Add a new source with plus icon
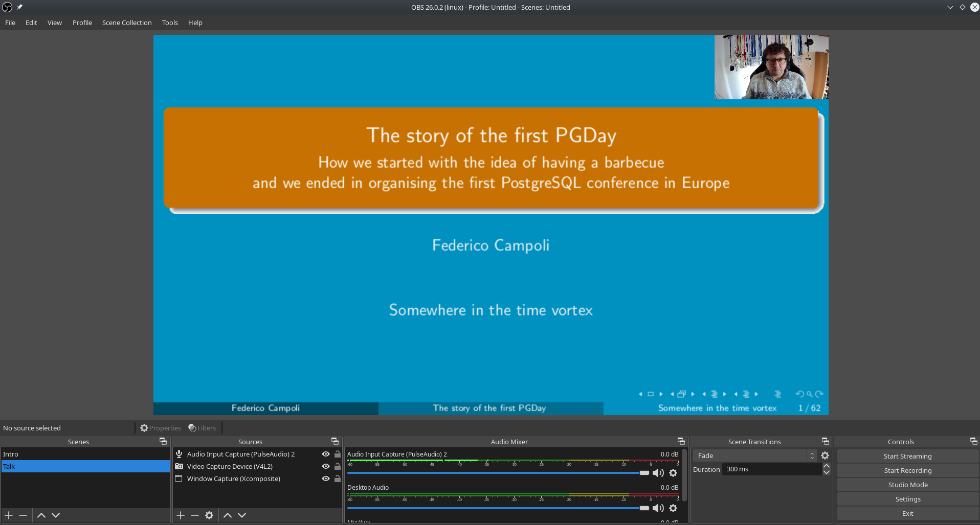Image resolution: width=980 pixels, height=525 pixels. point(181,515)
